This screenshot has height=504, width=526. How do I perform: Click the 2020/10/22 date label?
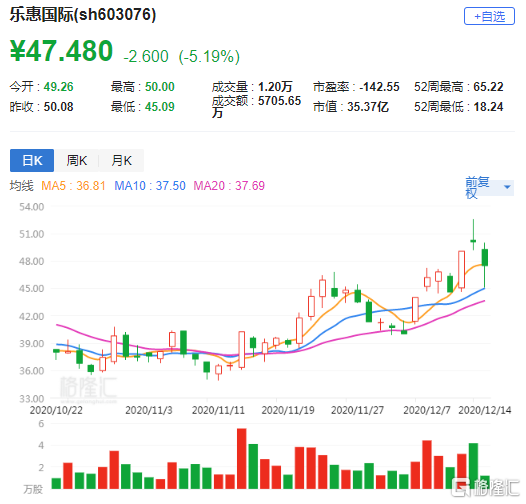[56, 410]
